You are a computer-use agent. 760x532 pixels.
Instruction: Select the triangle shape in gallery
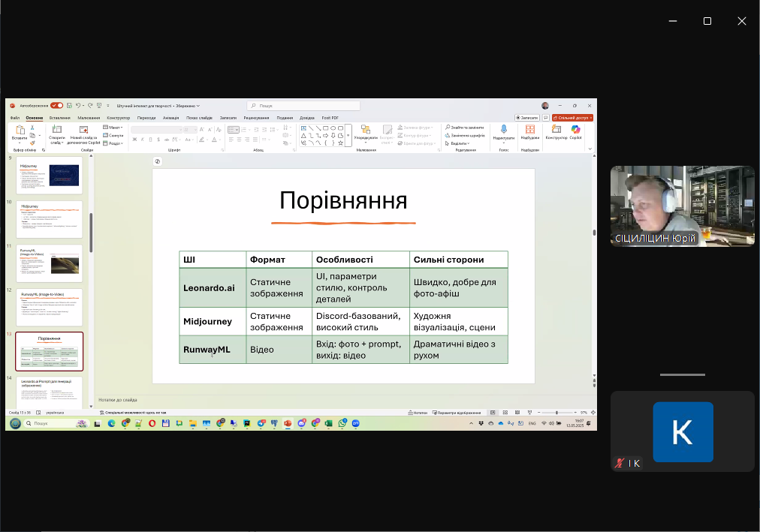click(303, 136)
